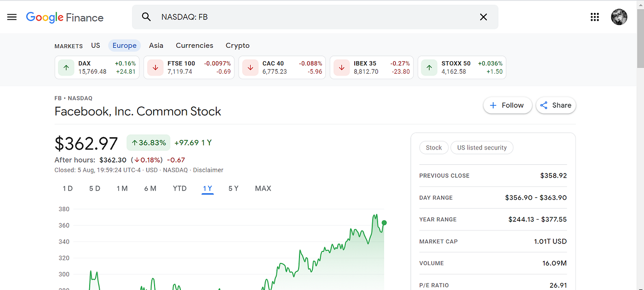Image resolution: width=644 pixels, height=290 pixels.
Task: Click the search magnifying glass icon
Action: [146, 17]
